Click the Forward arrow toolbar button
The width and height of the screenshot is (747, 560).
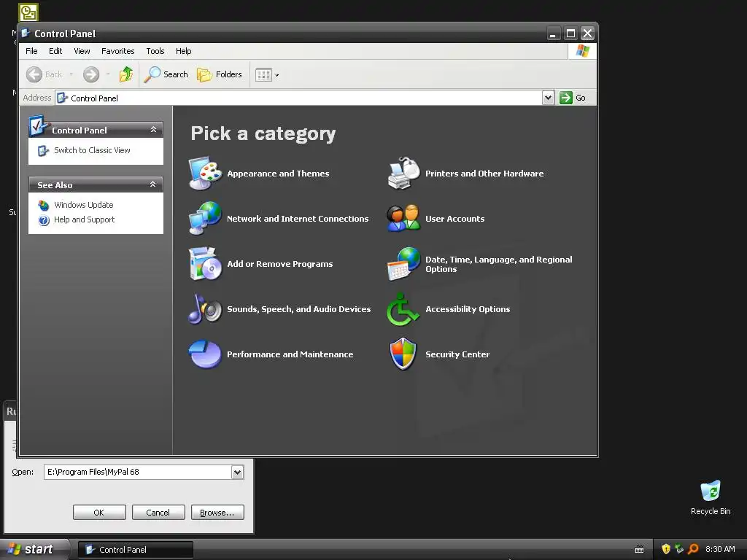tap(91, 74)
